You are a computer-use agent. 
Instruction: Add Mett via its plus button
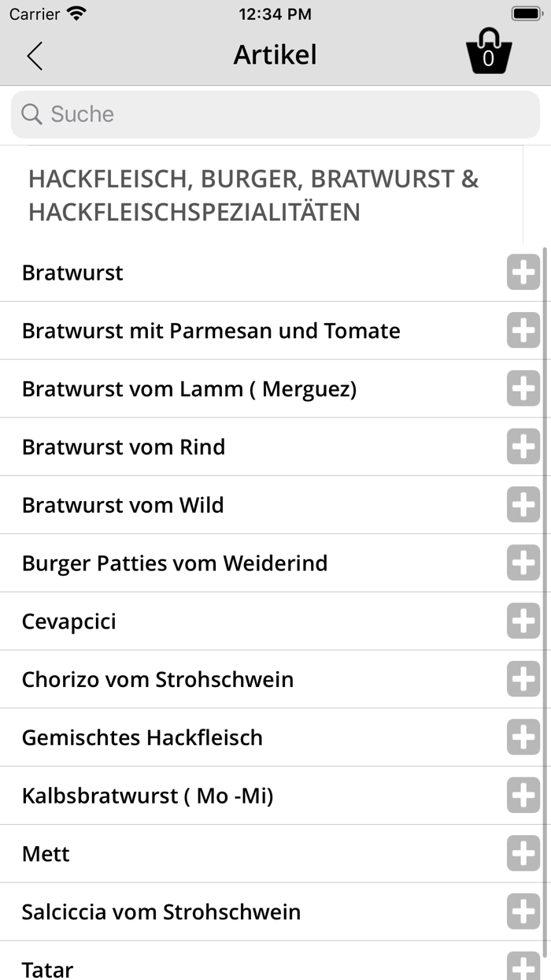[x=523, y=853]
